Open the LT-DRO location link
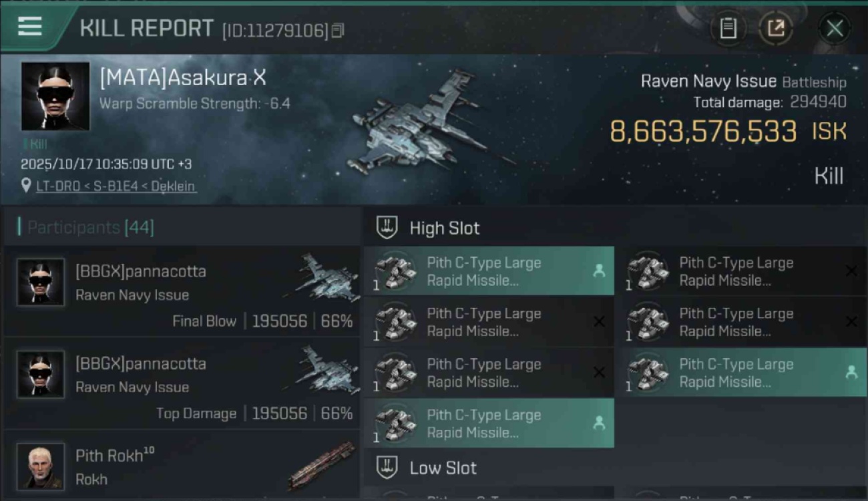Viewport: 868px width, 501px height. 116,186
